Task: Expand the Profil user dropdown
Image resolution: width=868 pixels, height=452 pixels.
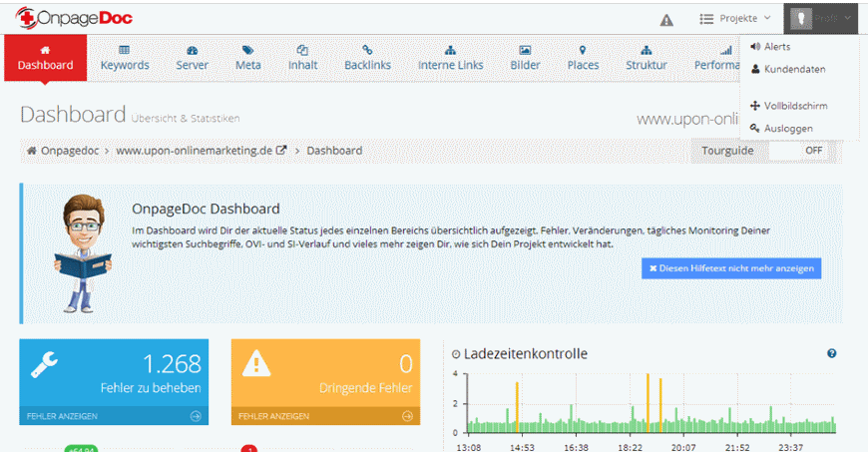Action: click(821, 18)
